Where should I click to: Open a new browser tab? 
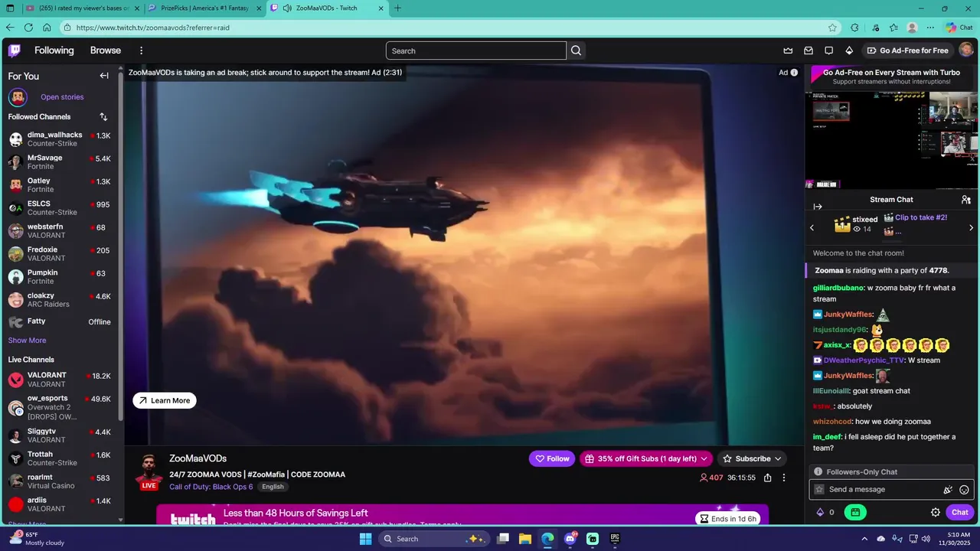[x=397, y=8]
